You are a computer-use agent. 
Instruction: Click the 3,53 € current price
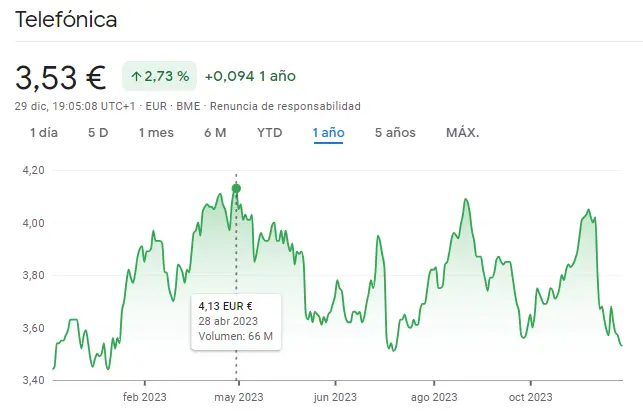[61, 77]
